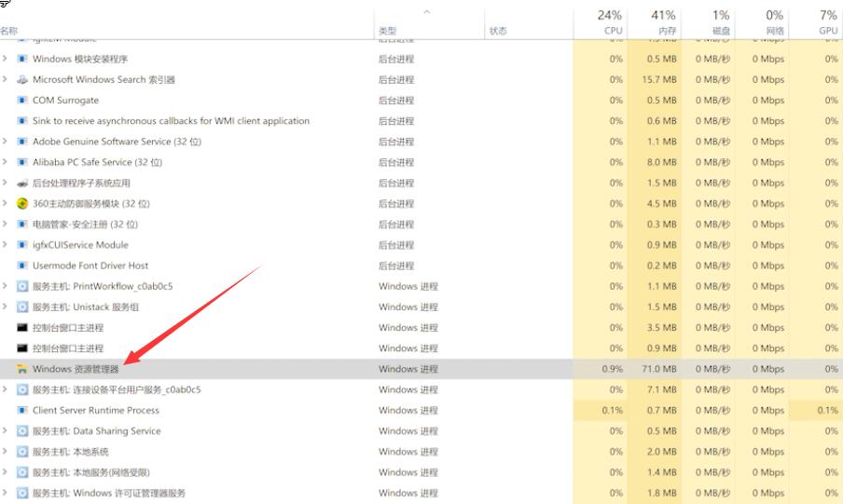Expand the Microsoft Windows Search 索引器 row

click(5, 79)
